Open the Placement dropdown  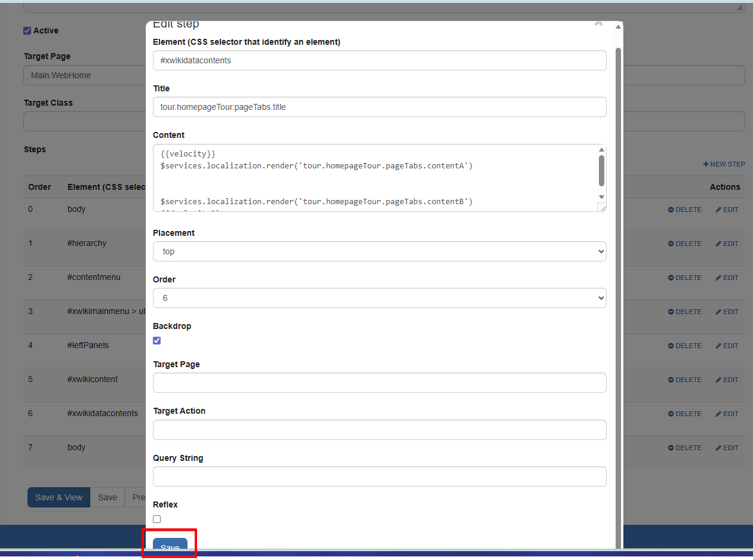[x=379, y=251]
